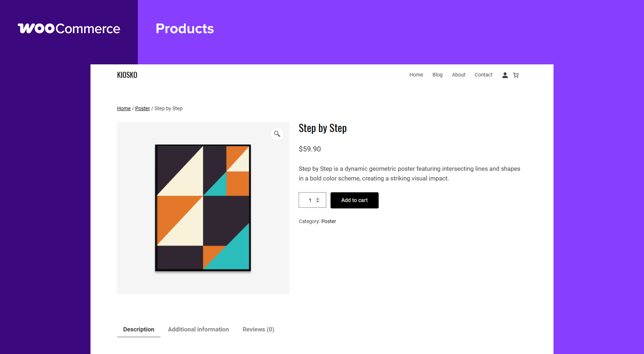Click the WooCommerce logo
Screen dimensions: 644x354
[69, 29]
